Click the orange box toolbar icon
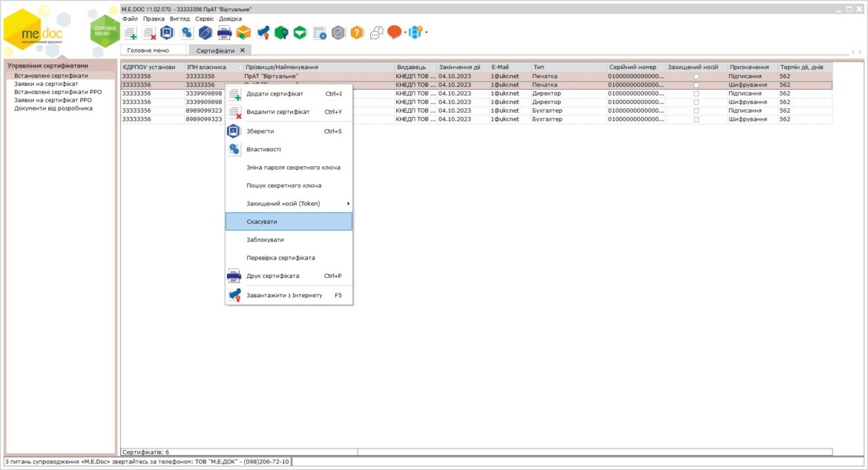The image size is (868, 470). click(x=243, y=33)
